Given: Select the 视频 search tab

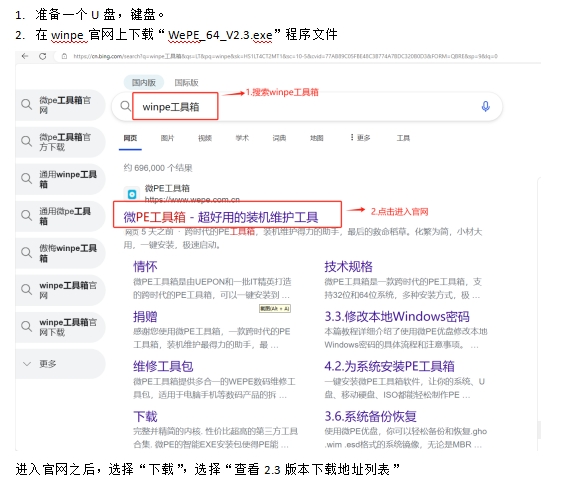Looking at the screenshot, I should pos(205,138).
